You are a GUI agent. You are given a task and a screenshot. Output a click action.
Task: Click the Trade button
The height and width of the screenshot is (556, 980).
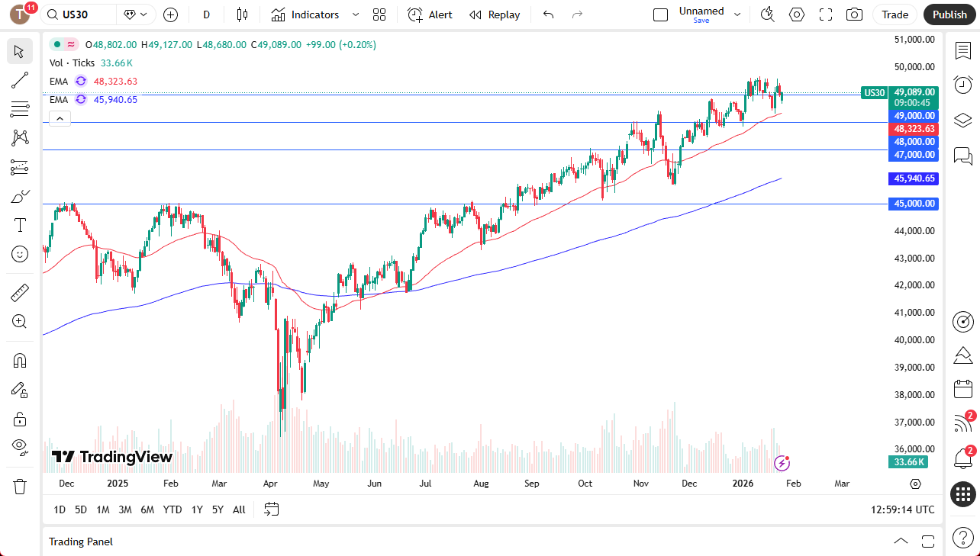click(x=895, y=14)
